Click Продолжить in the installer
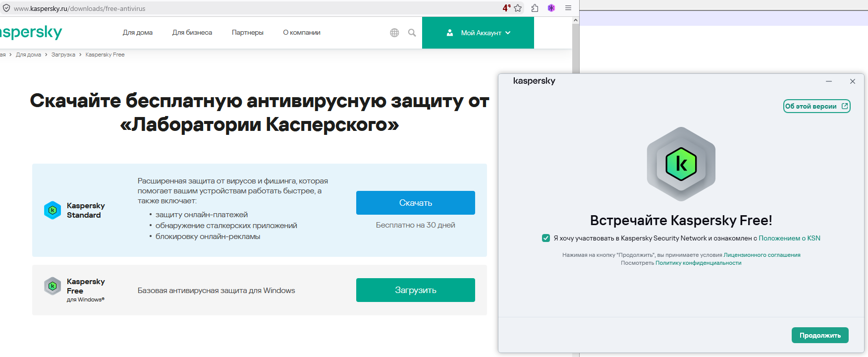The height and width of the screenshot is (357, 868). (x=820, y=335)
